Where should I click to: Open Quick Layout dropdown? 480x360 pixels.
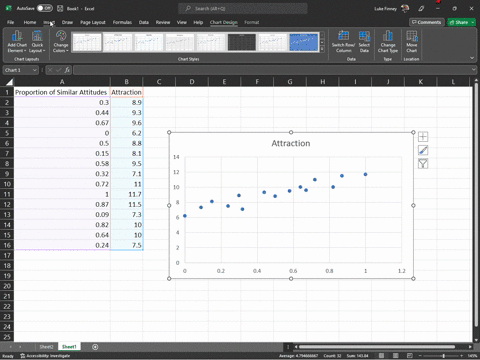coord(37,42)
